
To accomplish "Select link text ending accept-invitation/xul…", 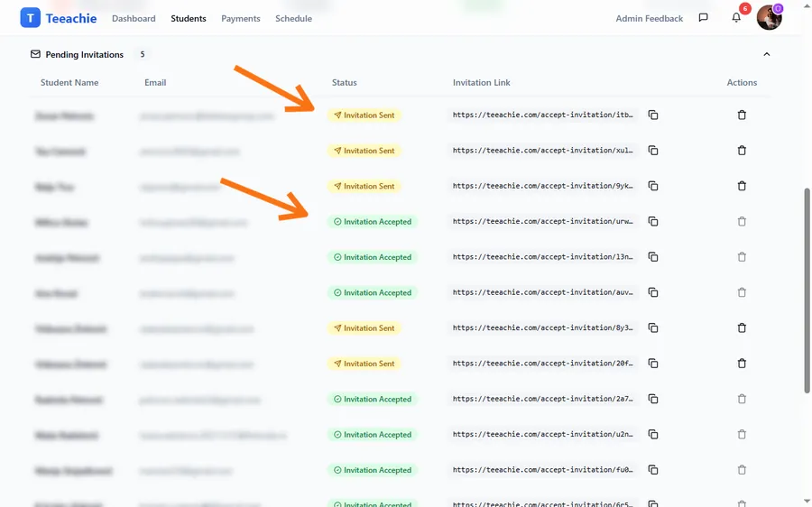I will coord(543,150).
